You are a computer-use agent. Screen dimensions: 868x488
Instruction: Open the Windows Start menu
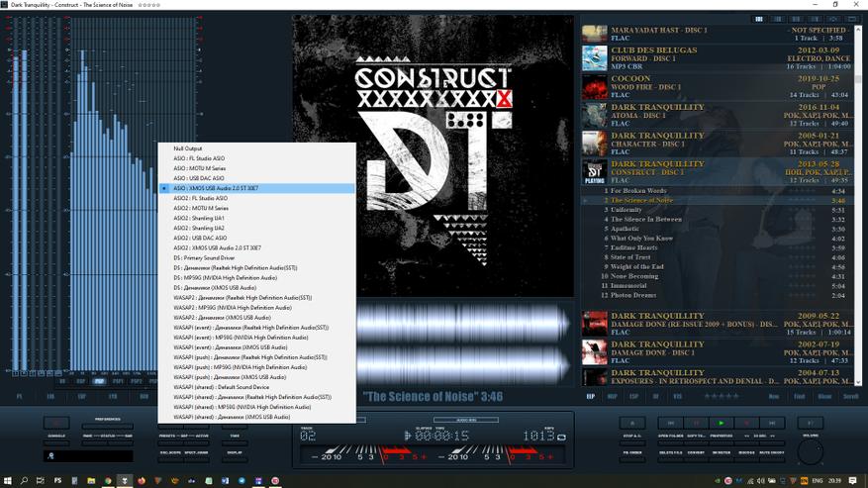click(8, 481)
